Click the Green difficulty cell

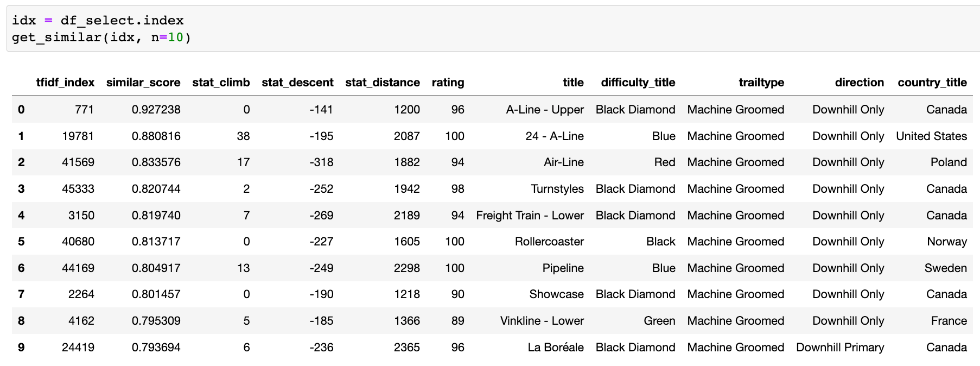click(x=659, y=321)
